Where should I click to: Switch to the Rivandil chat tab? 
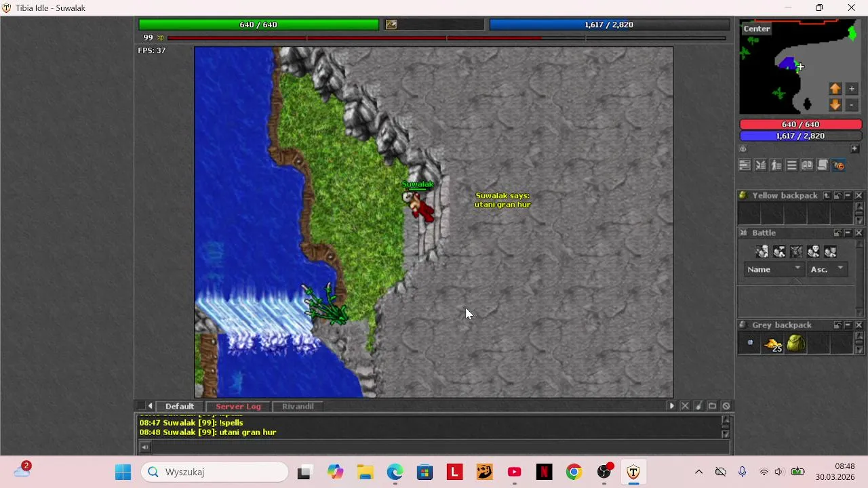(298, 406)
